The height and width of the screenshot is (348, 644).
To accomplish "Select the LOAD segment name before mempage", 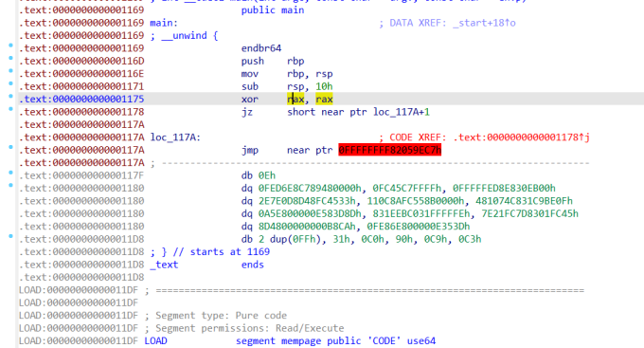I will pos(155,341).
